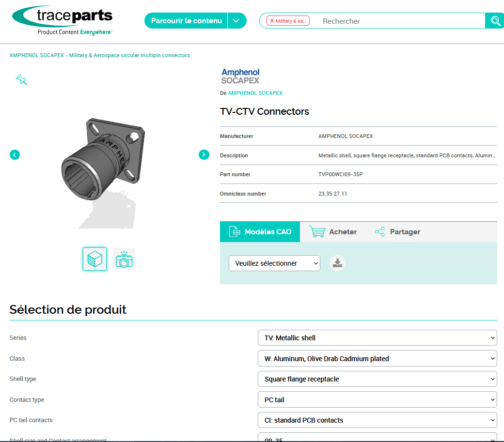Open the Class dropdown
Viewport: 504px width, 442px height.
377,359
